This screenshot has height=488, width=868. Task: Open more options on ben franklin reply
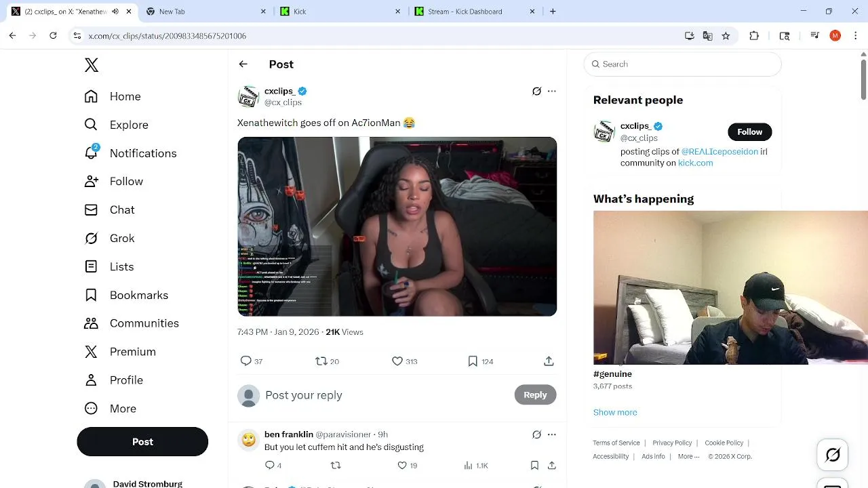[551, 434]
